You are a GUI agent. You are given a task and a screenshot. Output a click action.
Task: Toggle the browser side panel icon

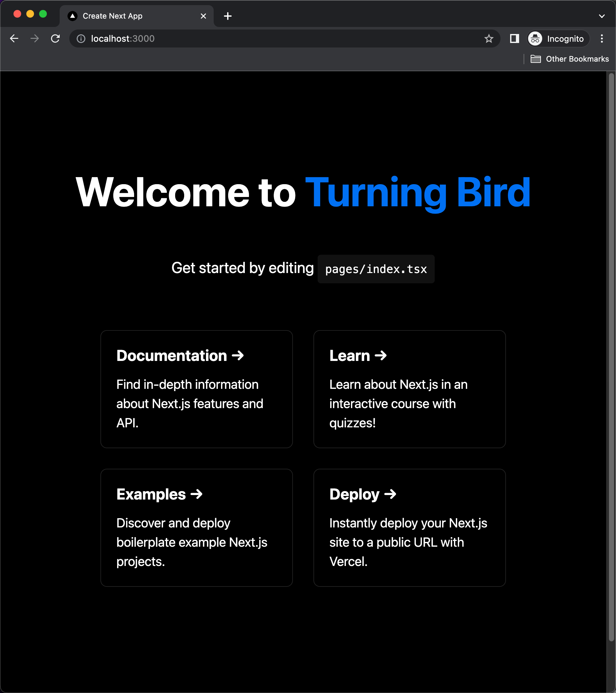click(514, 38)
